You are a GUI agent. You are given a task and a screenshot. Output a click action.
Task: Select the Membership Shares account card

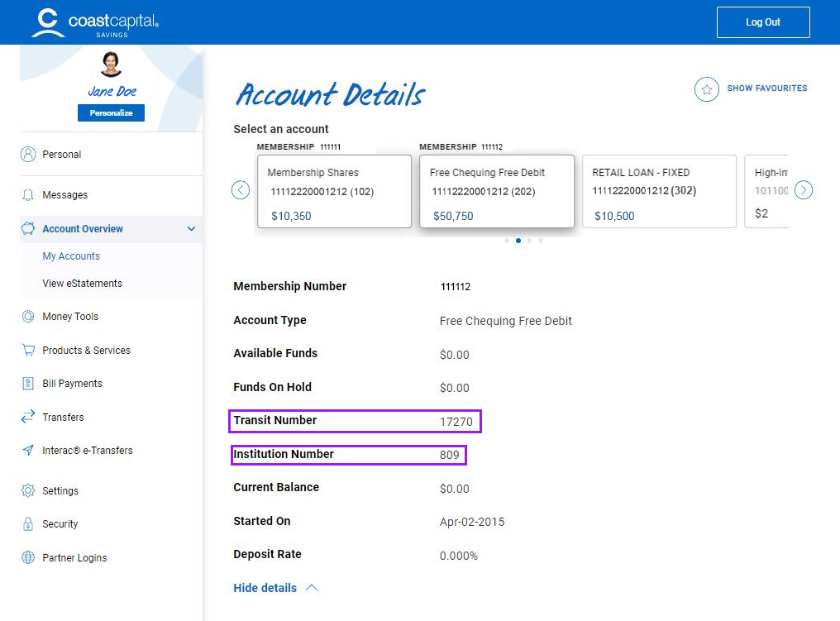coord(334,191)
